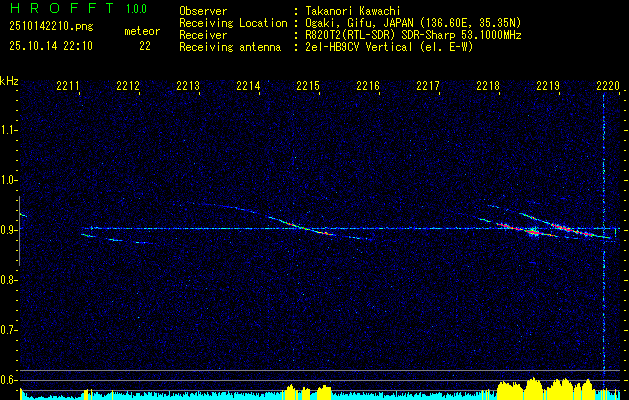Viewport: 629px width, 400px height.
Task: Click the faint echo trace between 2211 and 2212
Action: (x=116, y=240)
